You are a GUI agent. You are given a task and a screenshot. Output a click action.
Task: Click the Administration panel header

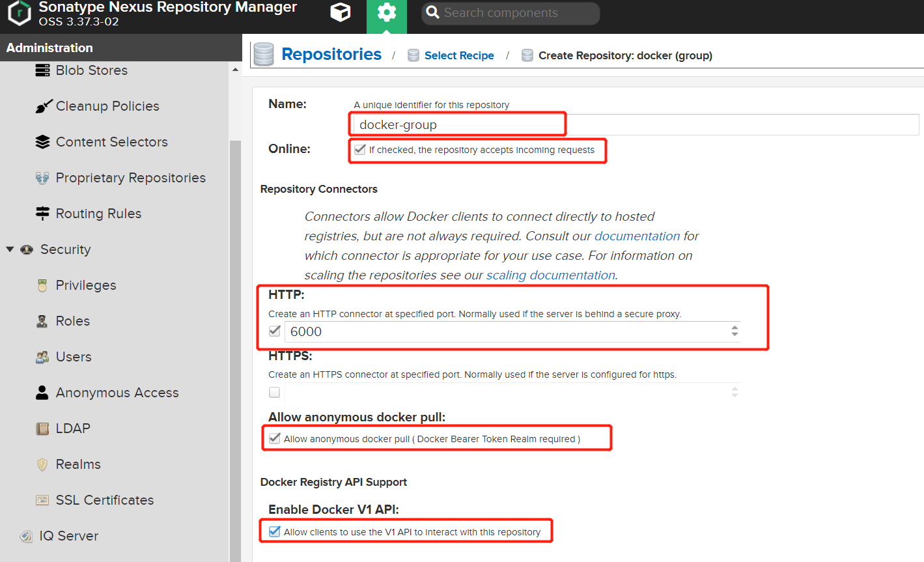click(121, 48)
